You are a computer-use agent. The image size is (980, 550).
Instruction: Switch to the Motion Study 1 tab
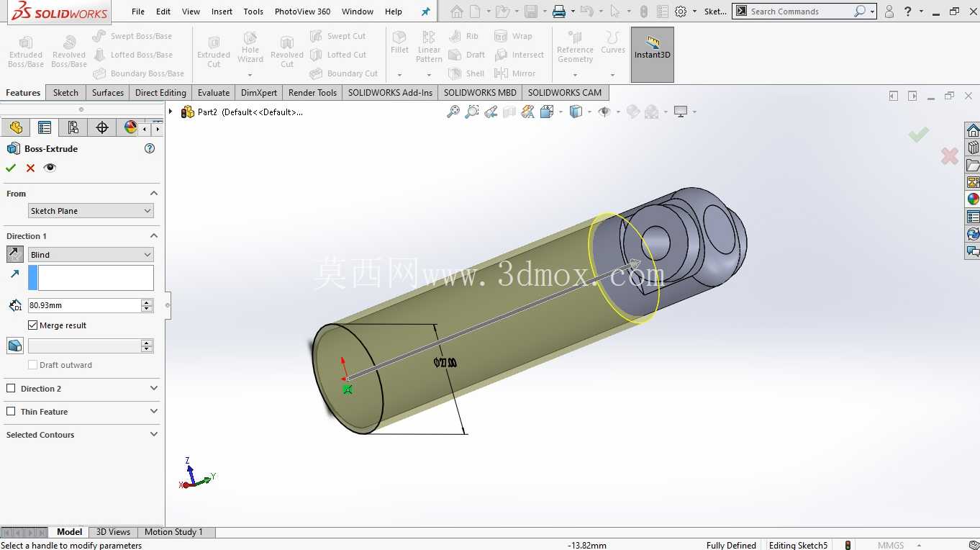click(x=173, y=532)
